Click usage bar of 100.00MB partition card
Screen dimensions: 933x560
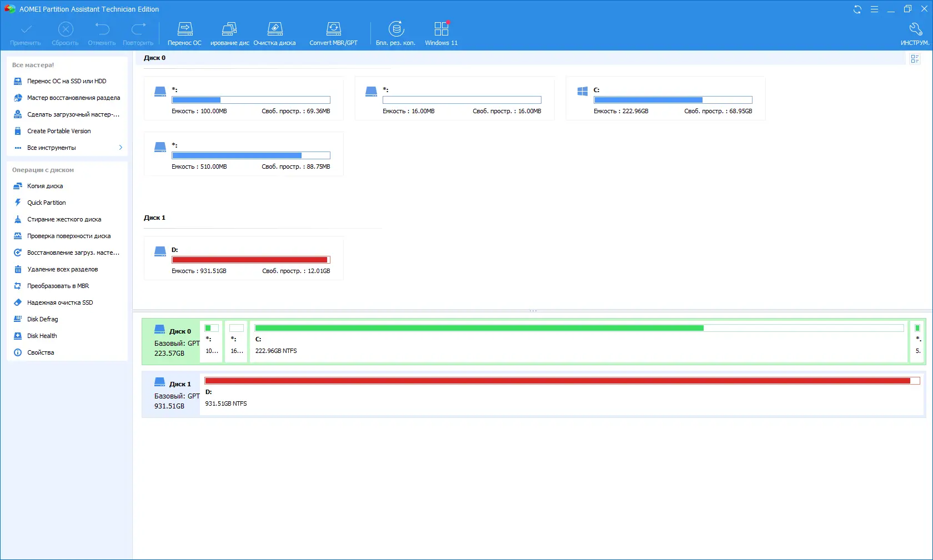point(251,100)
